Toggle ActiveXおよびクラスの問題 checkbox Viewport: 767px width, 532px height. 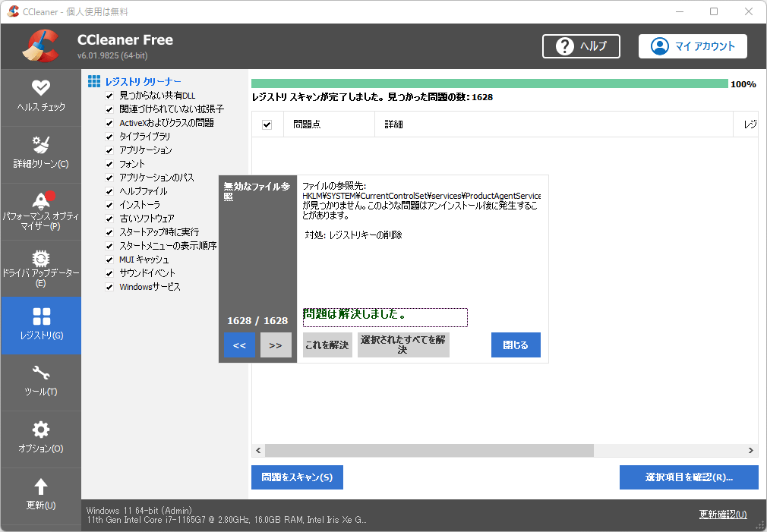coord(109,123)
